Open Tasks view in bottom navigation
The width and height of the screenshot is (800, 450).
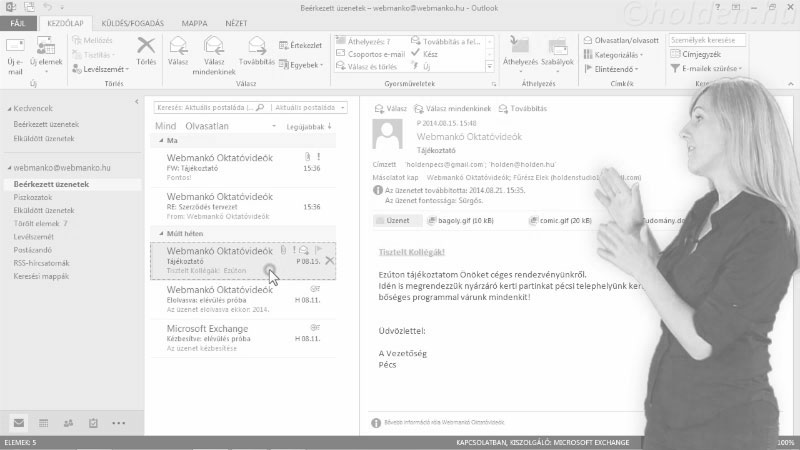[x=93, y=423]
